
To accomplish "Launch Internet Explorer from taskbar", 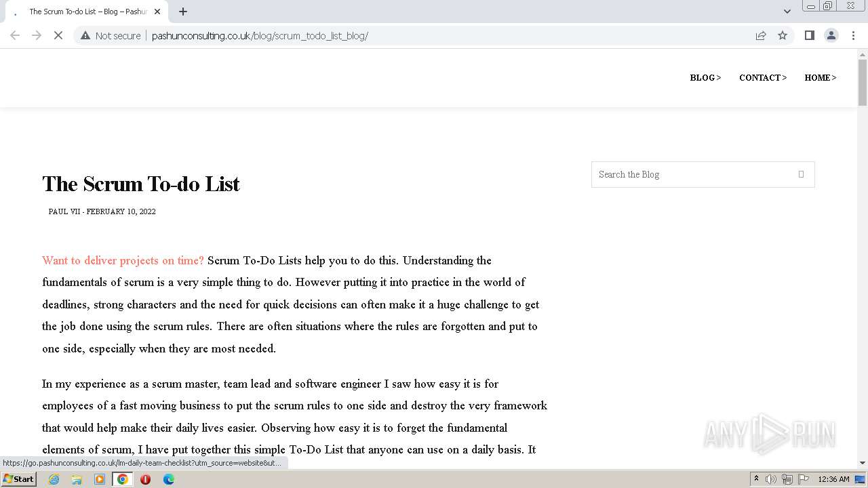I will 54,479.
